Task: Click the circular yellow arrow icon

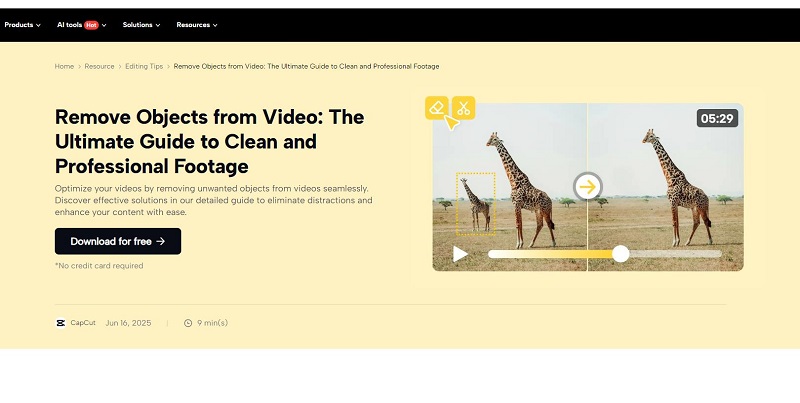Action: [x=587, y=186]
